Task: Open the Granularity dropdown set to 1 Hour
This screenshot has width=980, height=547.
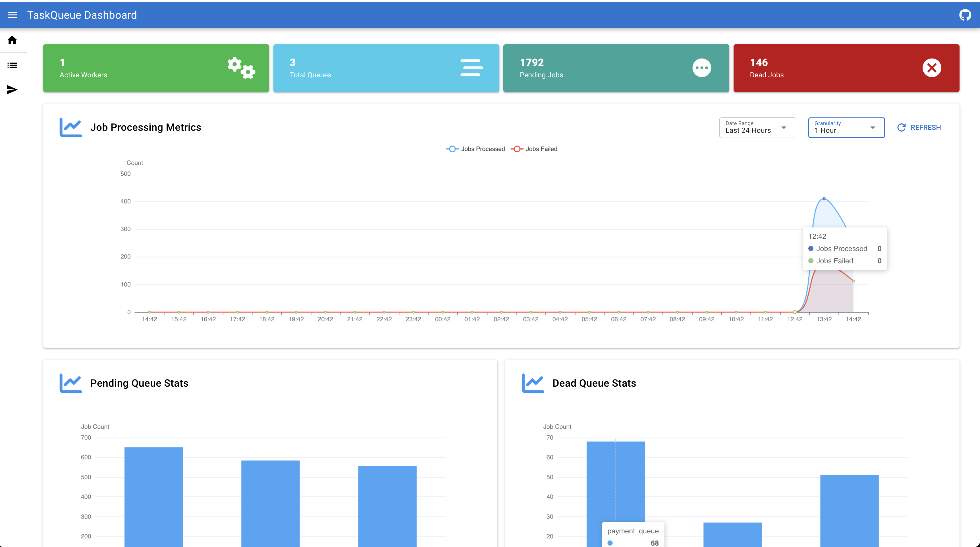Action: 846,128
